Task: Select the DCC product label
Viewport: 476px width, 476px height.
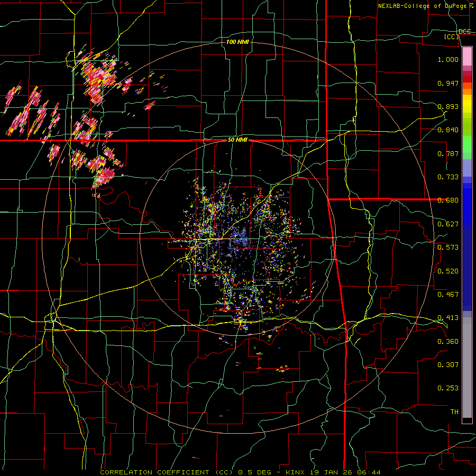Action: point(465,32)
